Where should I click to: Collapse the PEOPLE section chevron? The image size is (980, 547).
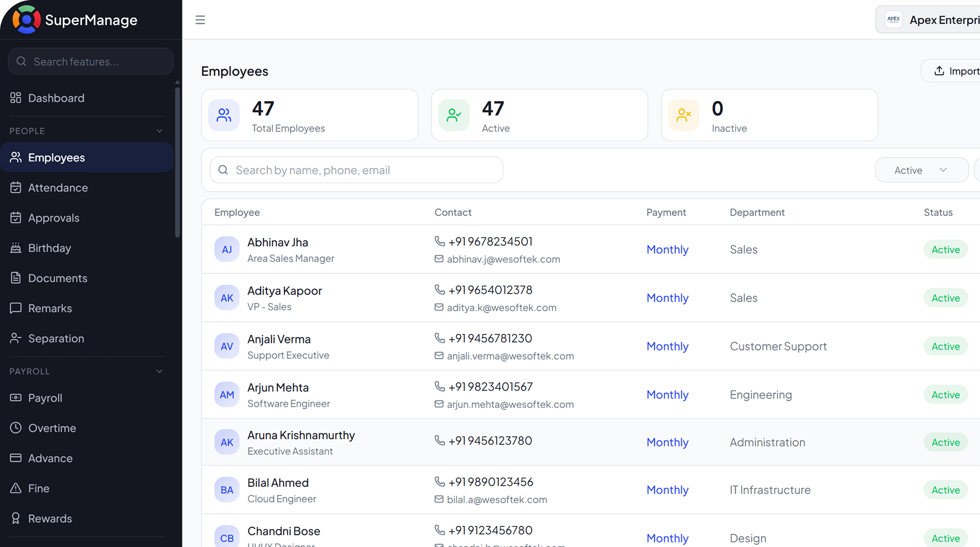tap(159, 131)
